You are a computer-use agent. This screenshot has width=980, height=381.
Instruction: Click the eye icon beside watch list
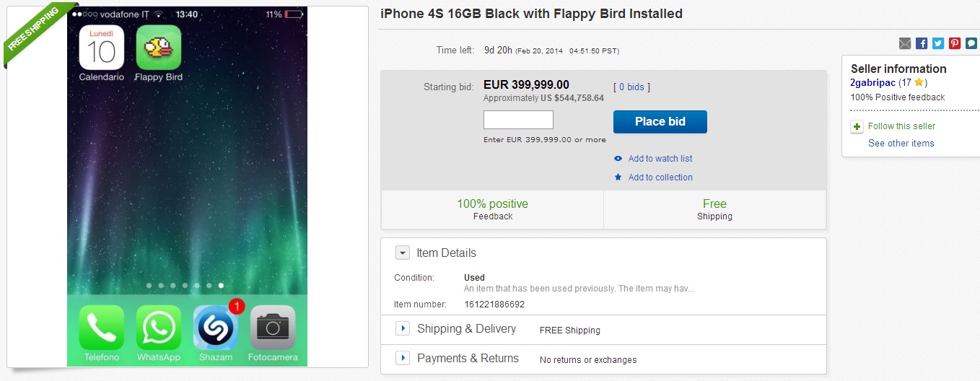618,159
